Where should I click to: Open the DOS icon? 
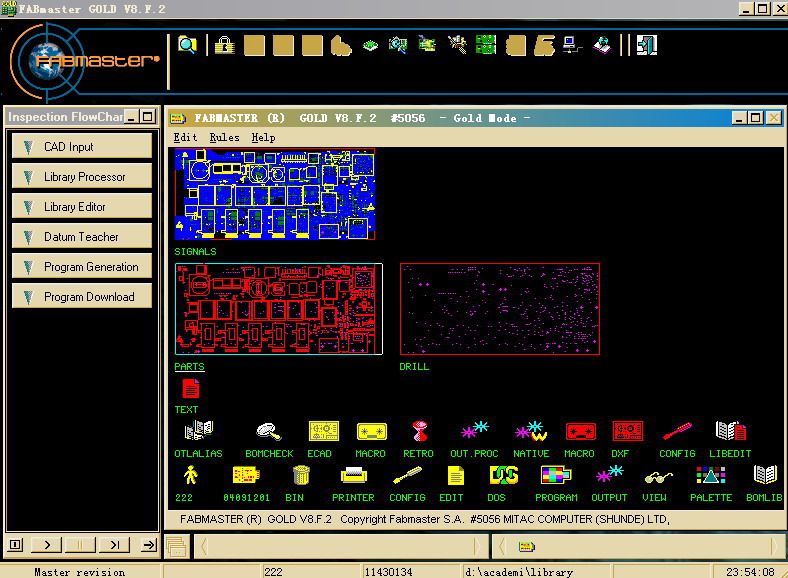[504, 475]
